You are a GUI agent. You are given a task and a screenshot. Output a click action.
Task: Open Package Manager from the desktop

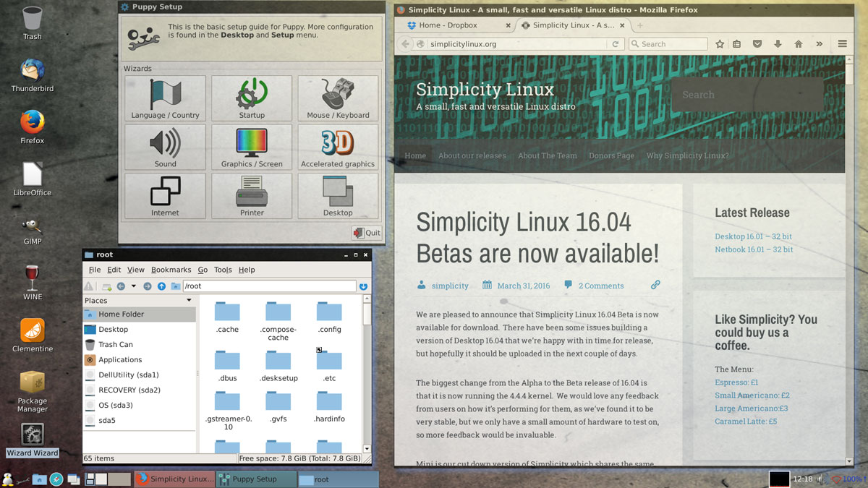click(x=33, y=391)
